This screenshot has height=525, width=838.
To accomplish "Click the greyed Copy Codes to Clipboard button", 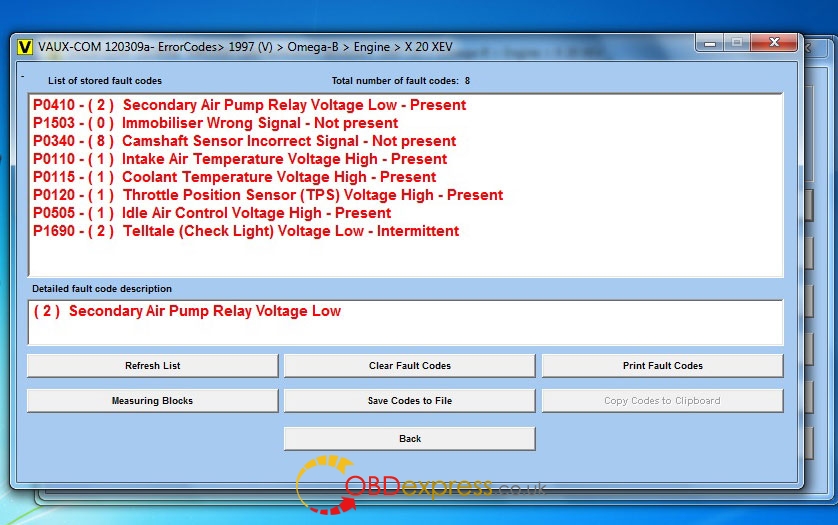I will [663, 400].
